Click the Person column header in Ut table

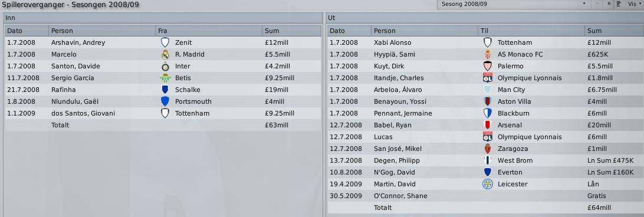pos(424,31)
